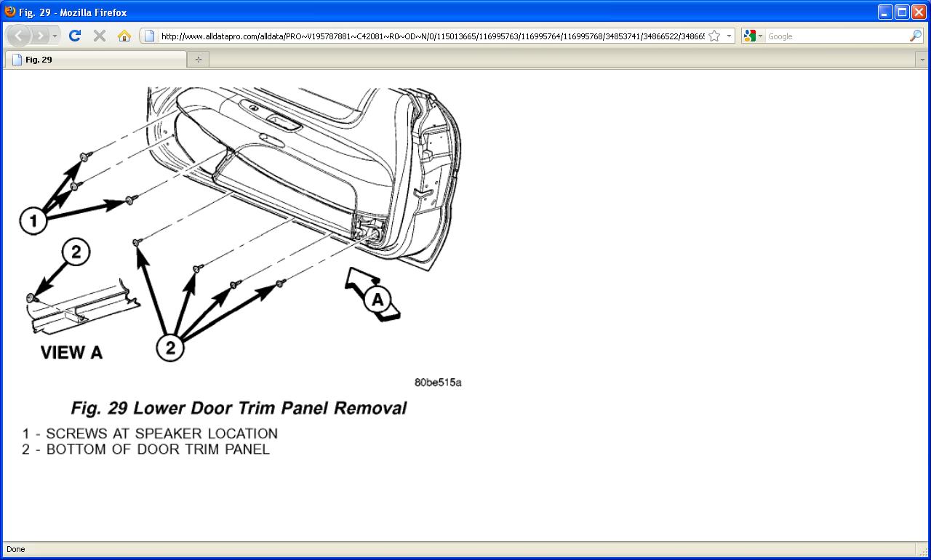Open the Google search engine selector
This screenshot has height=560, width=931.
pos(753,36)
